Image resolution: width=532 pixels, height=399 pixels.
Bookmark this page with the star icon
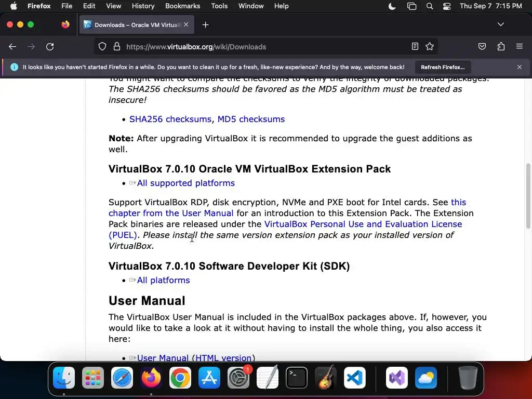(430, 46)
